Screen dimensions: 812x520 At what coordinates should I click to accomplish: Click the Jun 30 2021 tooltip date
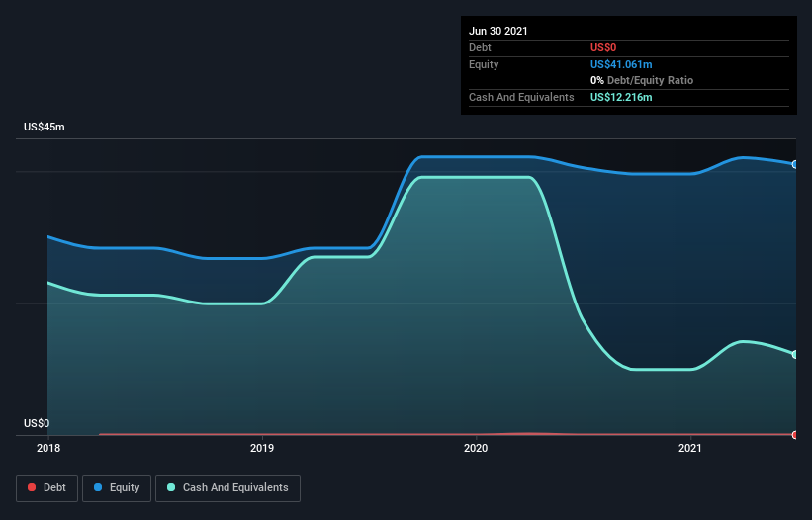coord(498,31)
